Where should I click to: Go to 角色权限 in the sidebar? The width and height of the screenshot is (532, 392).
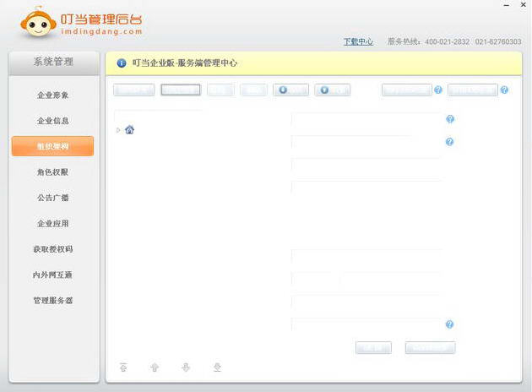52,172
